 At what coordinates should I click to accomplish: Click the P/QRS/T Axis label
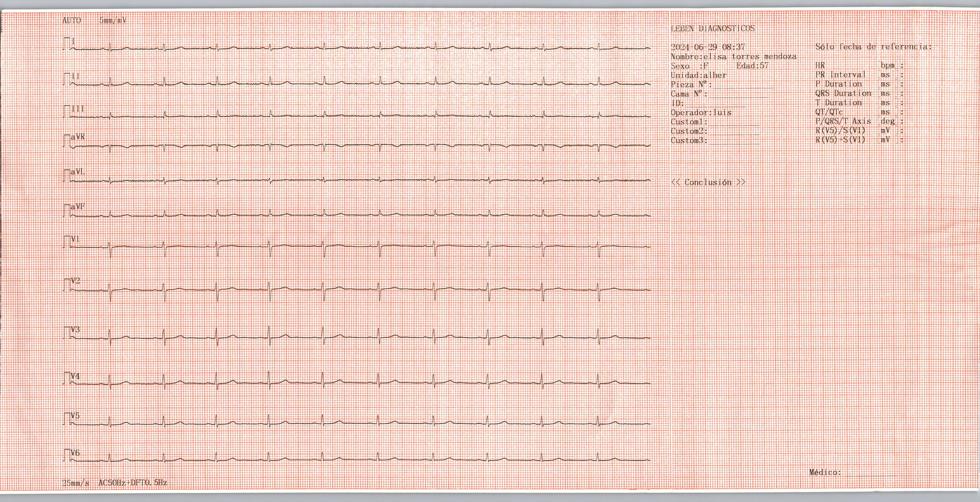click(843, 121)
